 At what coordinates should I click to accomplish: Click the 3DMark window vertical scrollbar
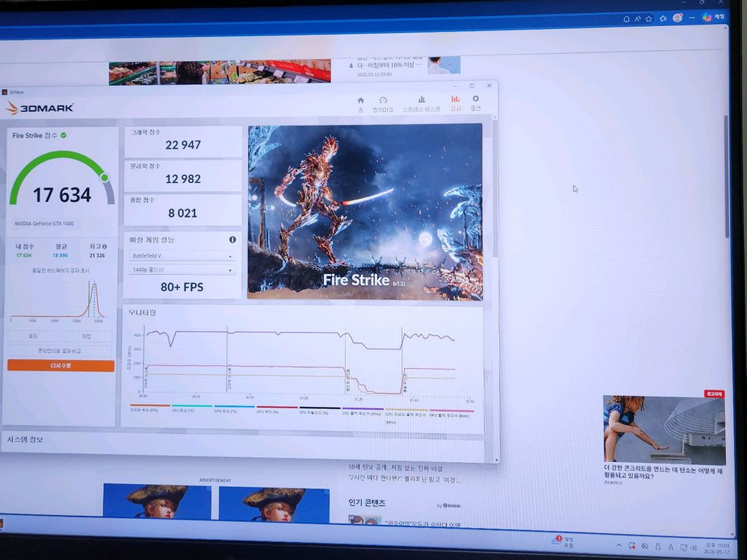[x=495, y=188]
